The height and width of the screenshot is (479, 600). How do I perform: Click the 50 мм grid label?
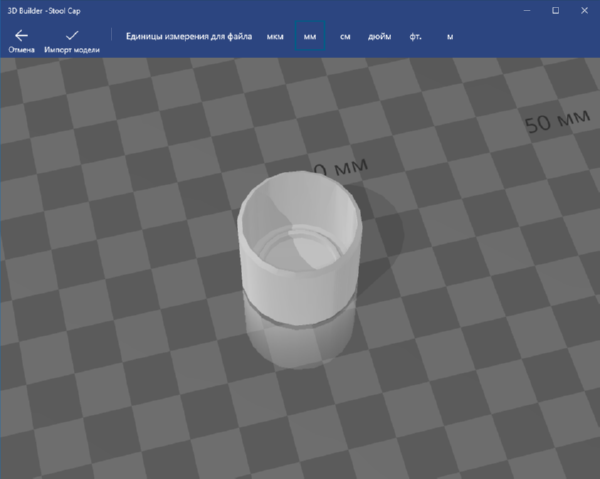(557, 120)
